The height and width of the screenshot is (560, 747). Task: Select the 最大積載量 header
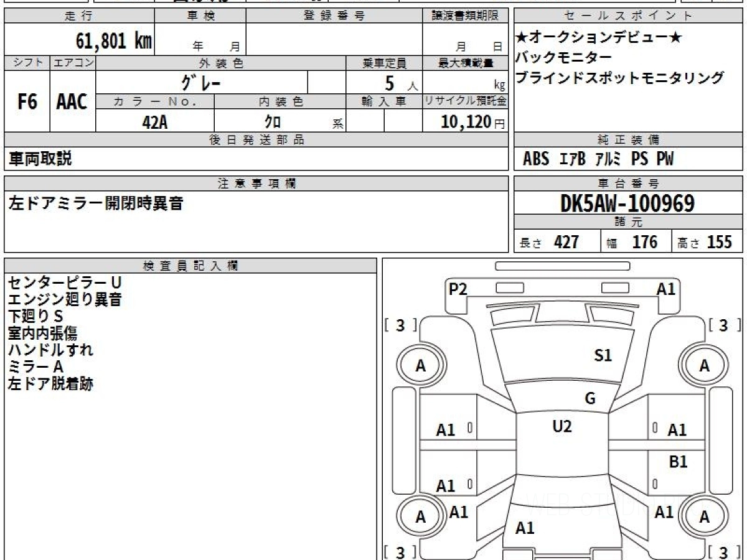coord(466,63)
